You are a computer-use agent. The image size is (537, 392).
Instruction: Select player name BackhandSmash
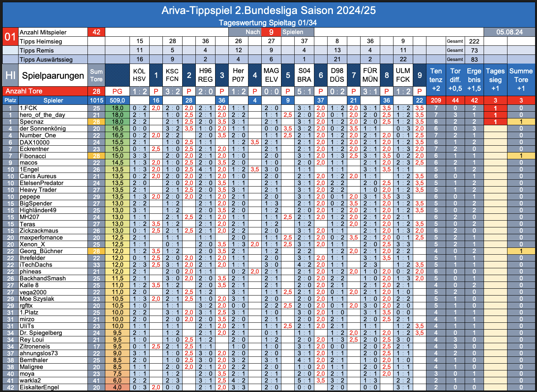click(43, 278)
